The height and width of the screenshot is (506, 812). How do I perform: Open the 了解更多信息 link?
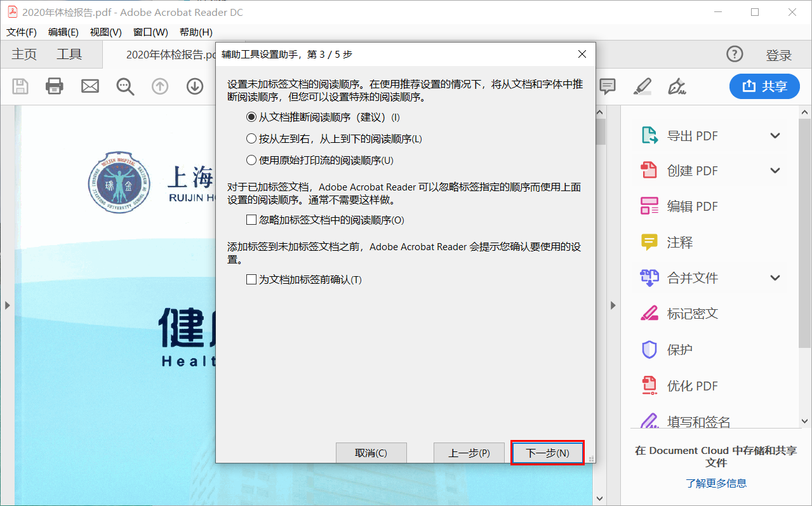pyautogui.click(x=716, y=483)
